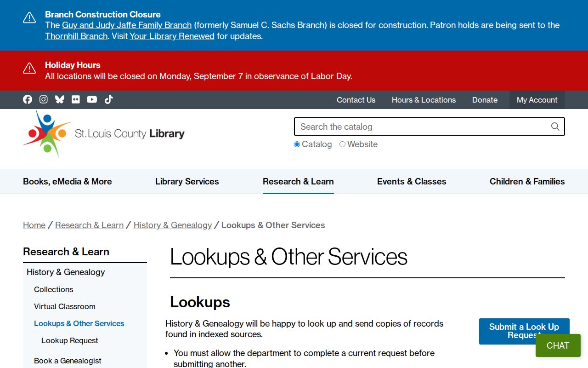This screenshot has height=368, width=588.
Task: Click the Research & Learn sidebar heading
Action: pyautogui.click(x=66, y=252)
